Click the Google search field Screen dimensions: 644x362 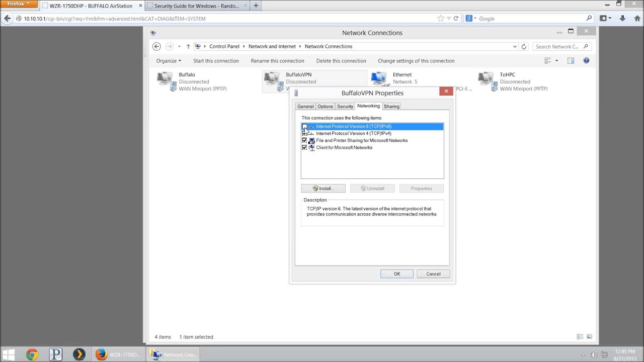pyautogui.click(x=531, y=19)
